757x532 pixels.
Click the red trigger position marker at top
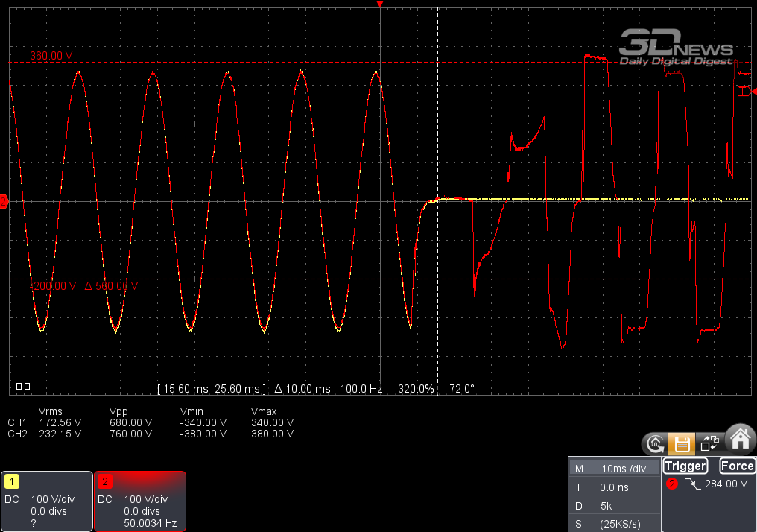(x=380, y=5)
